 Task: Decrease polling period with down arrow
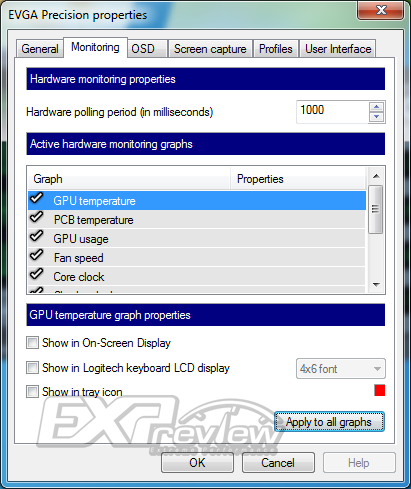point(377,117)
